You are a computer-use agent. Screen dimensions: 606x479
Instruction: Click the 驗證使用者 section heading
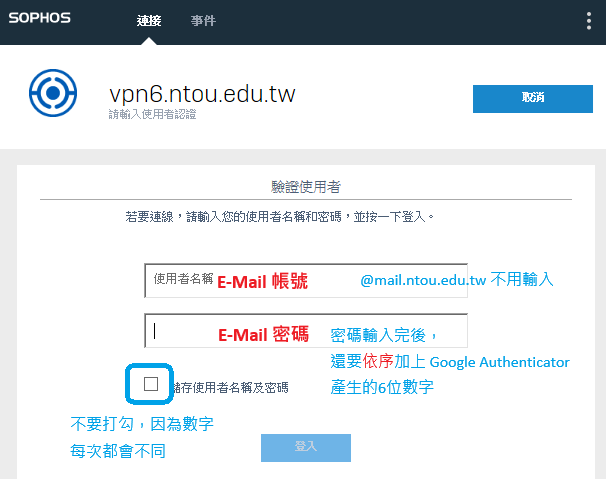(x=305, y=186)
